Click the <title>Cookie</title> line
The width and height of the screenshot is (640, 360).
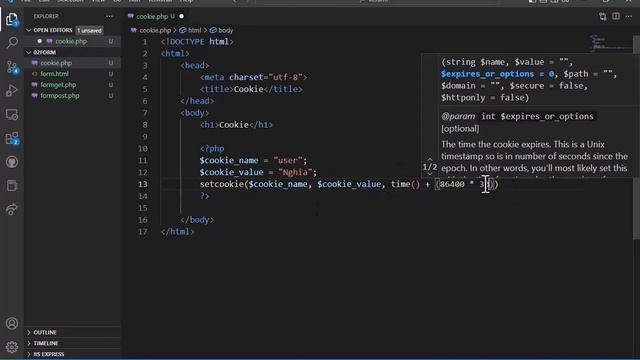(251, 89)
